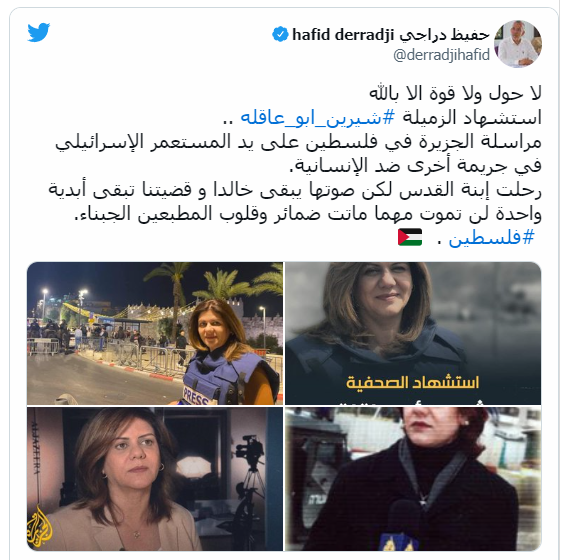This screenshot has height=560, width=561.
Task: Click the blue verified badge
Action: 280,34
